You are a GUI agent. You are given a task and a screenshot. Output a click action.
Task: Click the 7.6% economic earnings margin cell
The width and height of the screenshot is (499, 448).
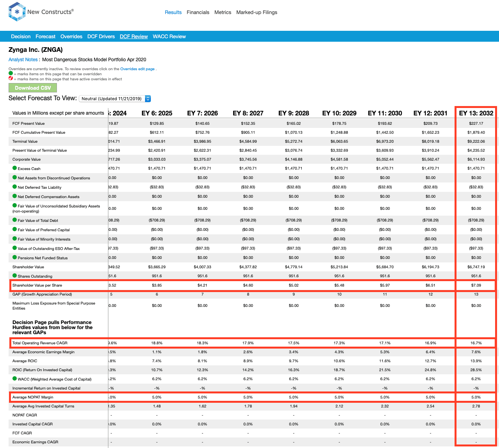click(476, 352)
